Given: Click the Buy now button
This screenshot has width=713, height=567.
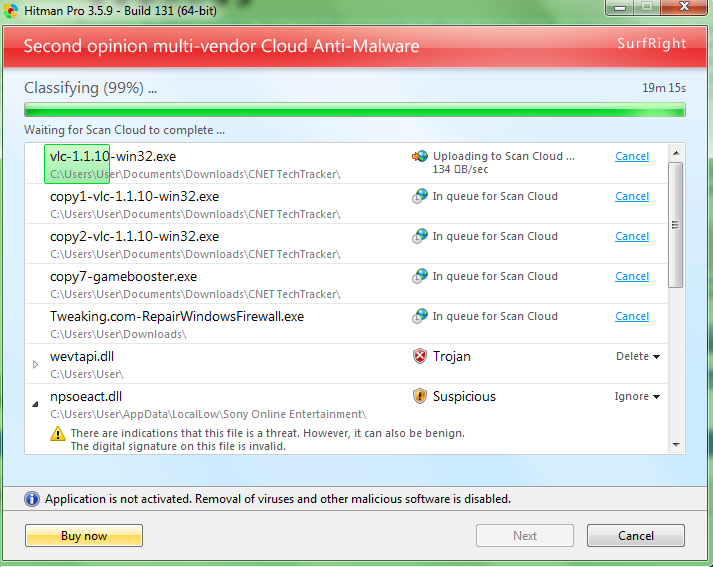Looking at the screenshot, I should [x=84, y=536].
